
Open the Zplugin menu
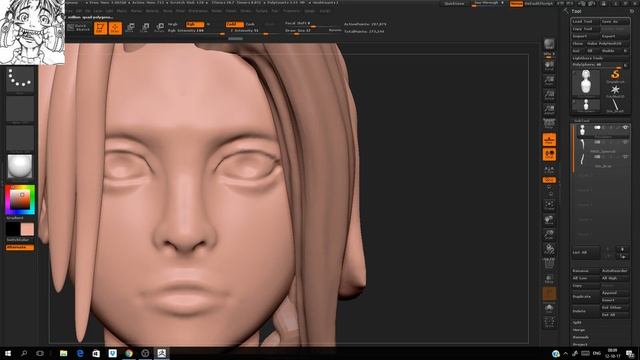point(310,11)
